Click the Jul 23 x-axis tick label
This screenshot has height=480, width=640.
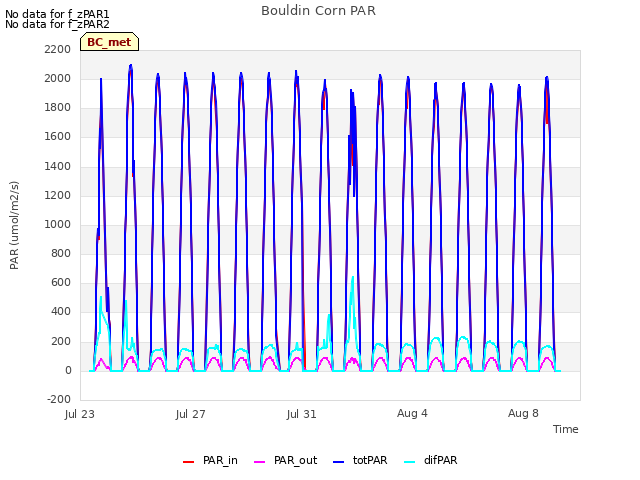tap(80, 414)
